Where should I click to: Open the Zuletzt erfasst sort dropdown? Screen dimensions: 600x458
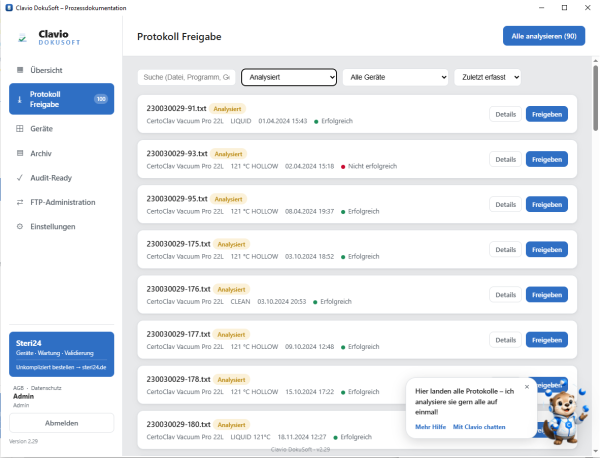click(487, 77)
